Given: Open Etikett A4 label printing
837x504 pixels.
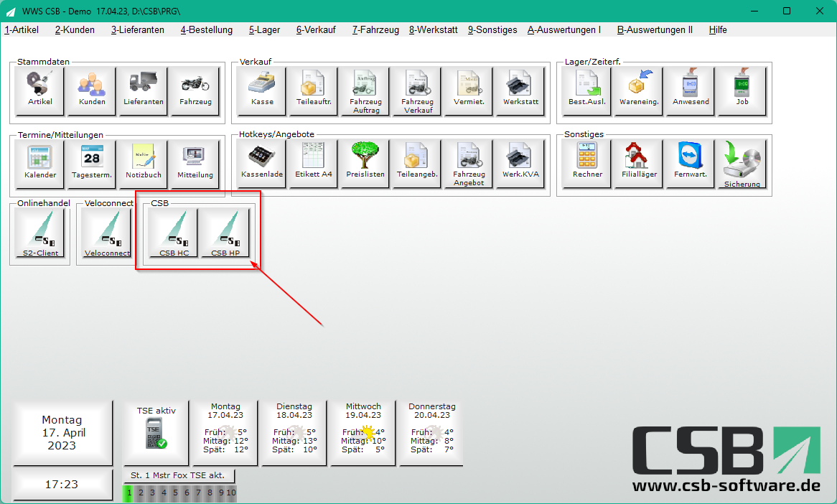Looking at the screenshot, I should [314, 164].
